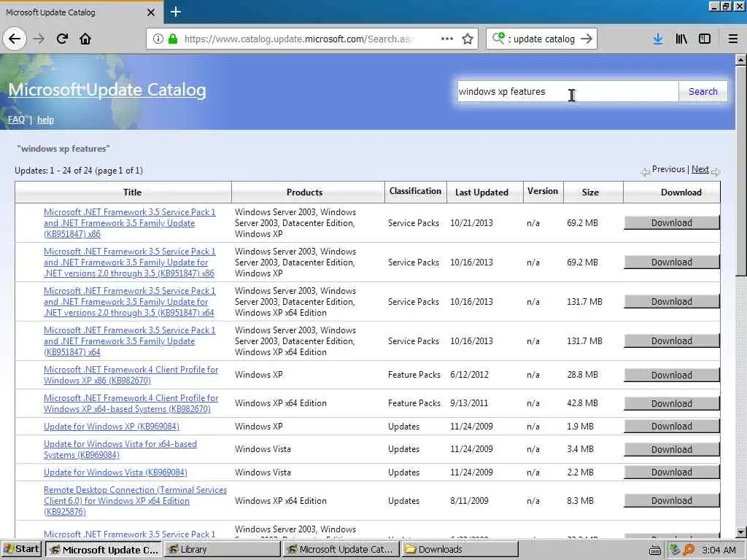Click the page scrollbar up arrow

pyautogui.click(x=740, y=60)
